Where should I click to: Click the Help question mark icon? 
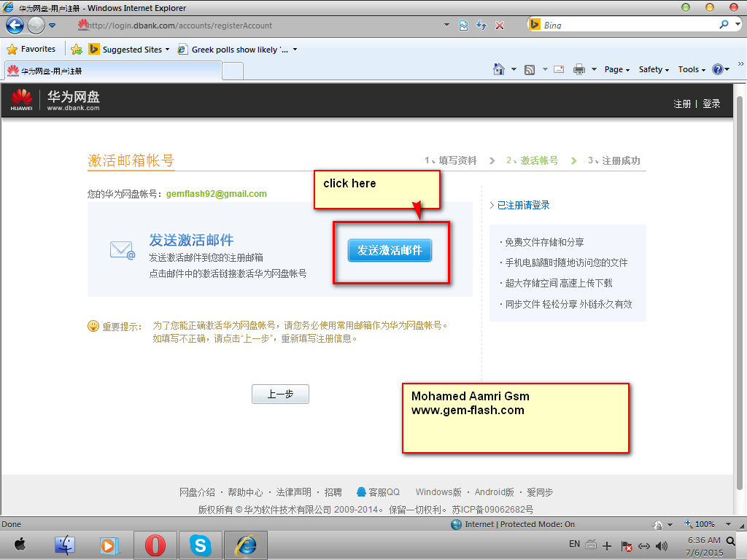tap(718, 69)
